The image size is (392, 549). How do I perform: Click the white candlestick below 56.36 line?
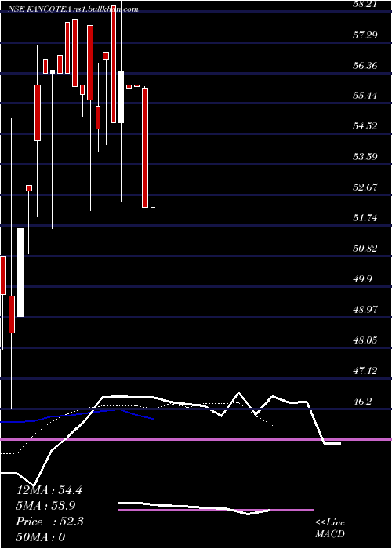point(121,97)
